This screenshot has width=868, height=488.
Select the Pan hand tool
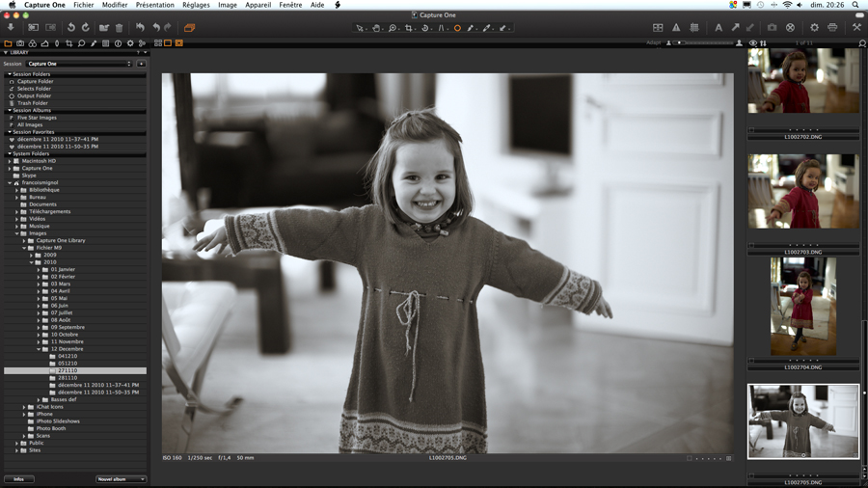pyautogui.click(x=376, y=28)
